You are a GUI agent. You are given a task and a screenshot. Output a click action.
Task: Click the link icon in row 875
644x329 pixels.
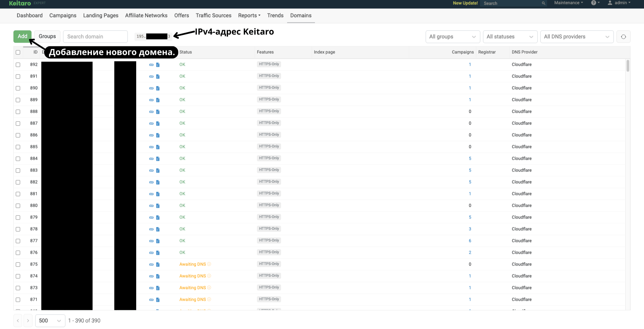pyautogui.click(x=151, y=265)
